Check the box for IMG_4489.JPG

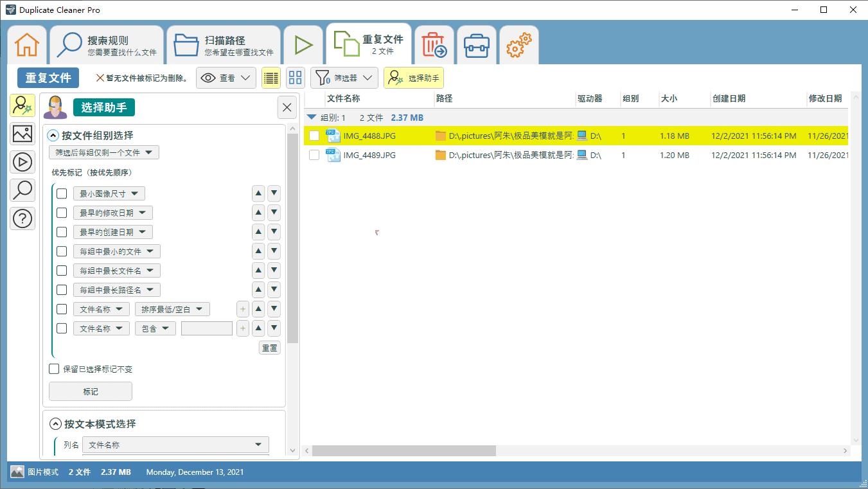(314, 155)
